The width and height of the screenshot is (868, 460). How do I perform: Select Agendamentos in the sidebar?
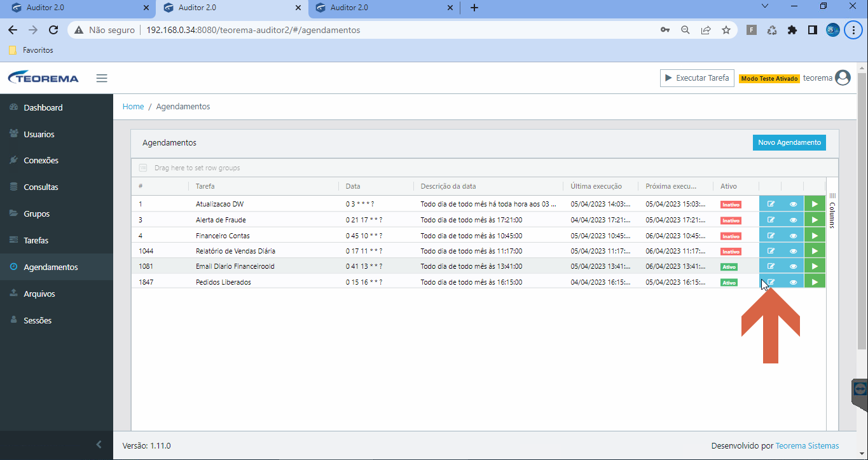coord(57,267)
